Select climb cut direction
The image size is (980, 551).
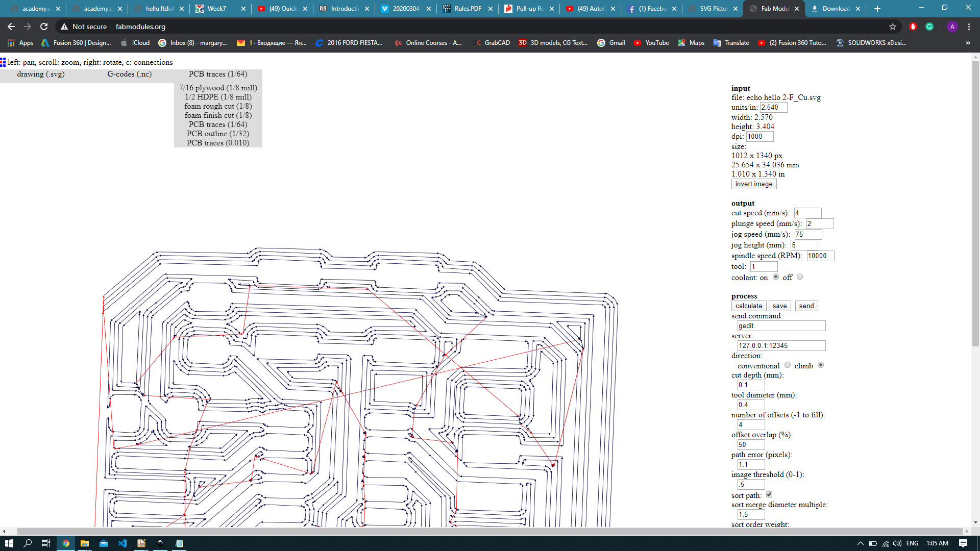click(x=821, y=365)
